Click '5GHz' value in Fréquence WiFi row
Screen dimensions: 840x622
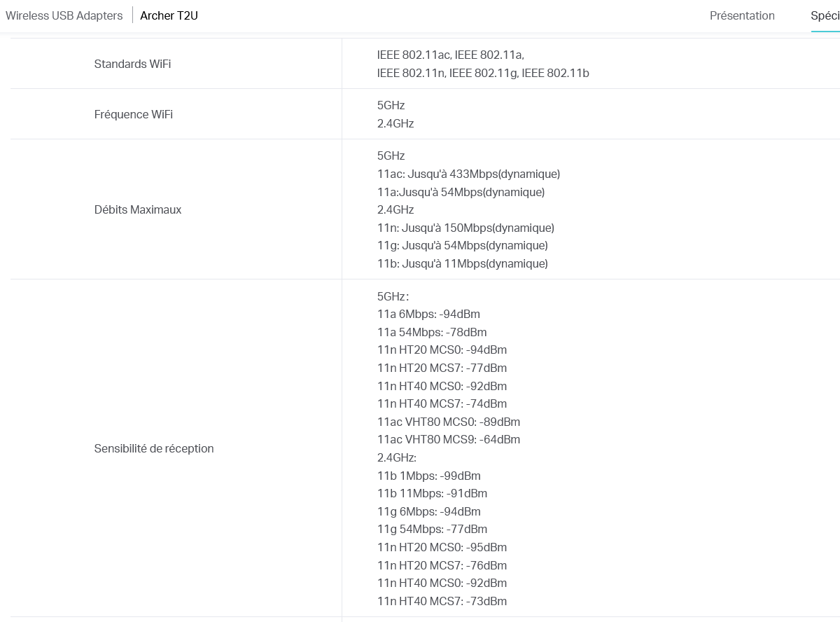coord(391,105)
